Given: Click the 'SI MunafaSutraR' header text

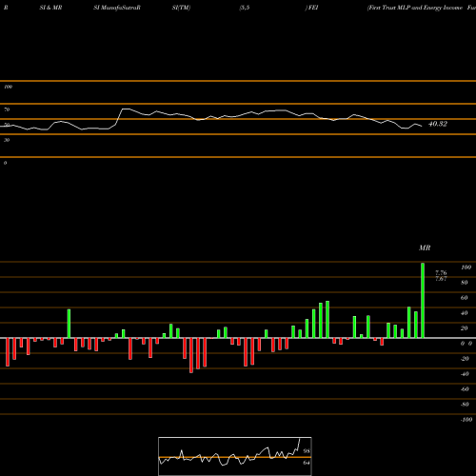Looking at the screenshot, I should (117, 8).
